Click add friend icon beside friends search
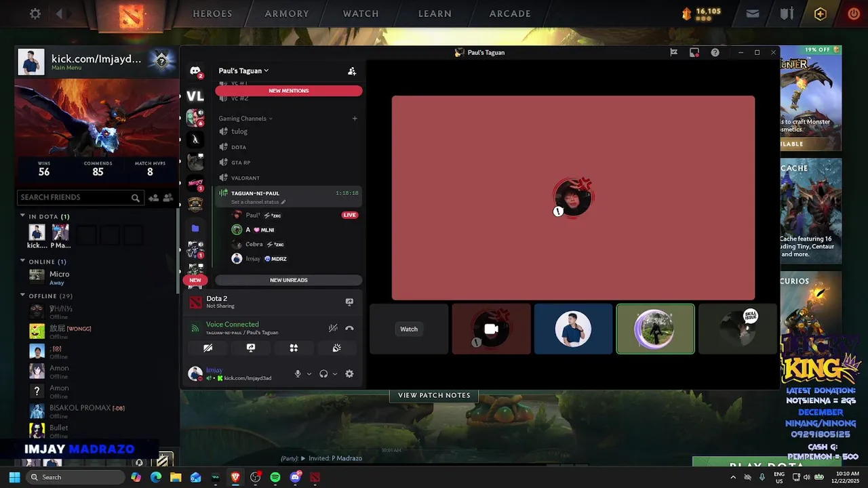The height and width of the screenshot is (488, 868). tap(153, 197)
